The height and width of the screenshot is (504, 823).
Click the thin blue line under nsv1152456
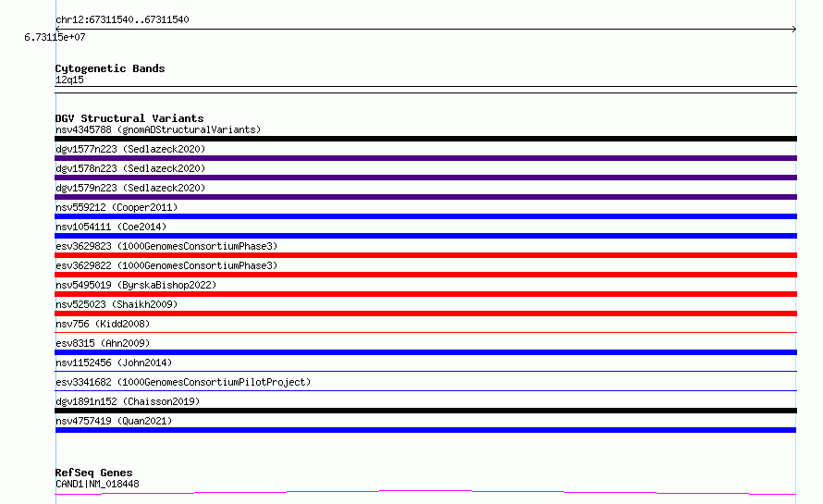pyautogui.click(x=425, y=371)
